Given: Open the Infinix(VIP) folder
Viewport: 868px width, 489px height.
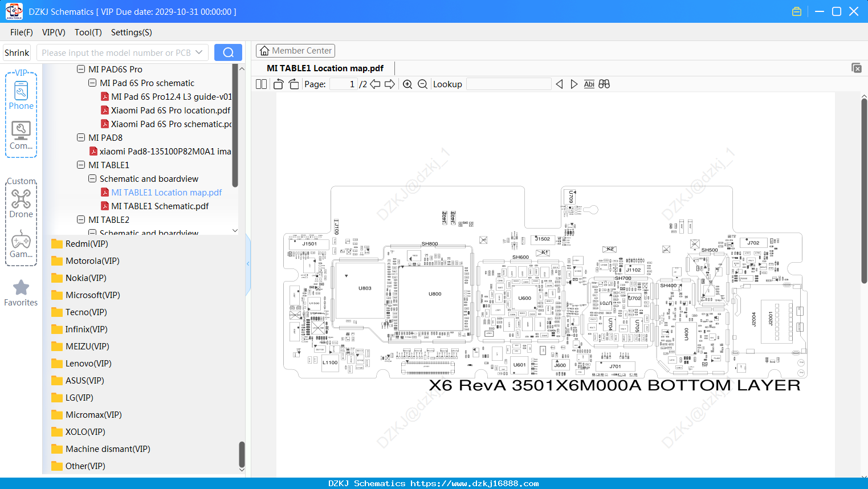Looking at the screenshot, I should click(x=79, y=329).
